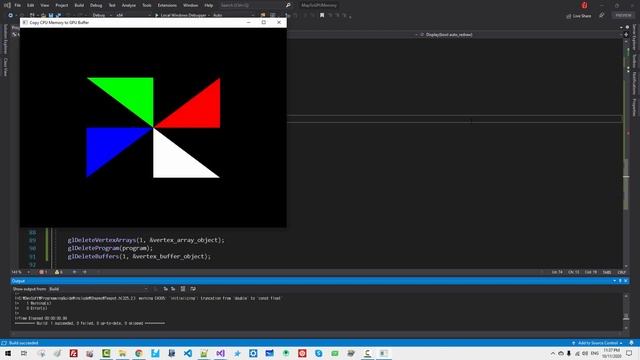Open the View menu
The width and height of the screenshot is (640, 360).
(44, 5)
